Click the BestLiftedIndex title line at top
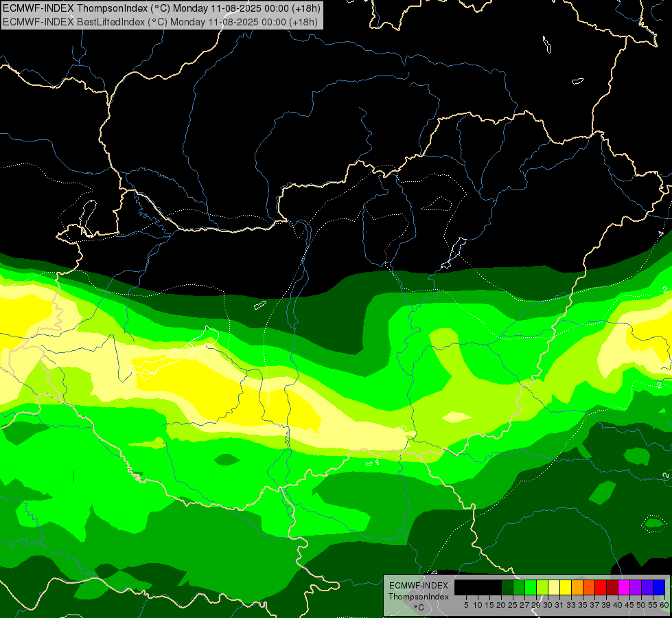Viewport: 672px width, 618px height. click(160, 21)
